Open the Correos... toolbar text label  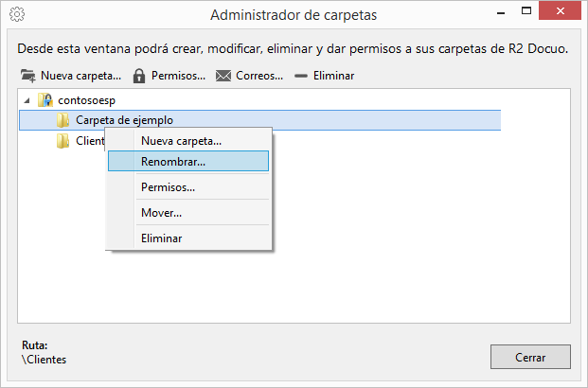pyautogui.click(x=259, y=76)
